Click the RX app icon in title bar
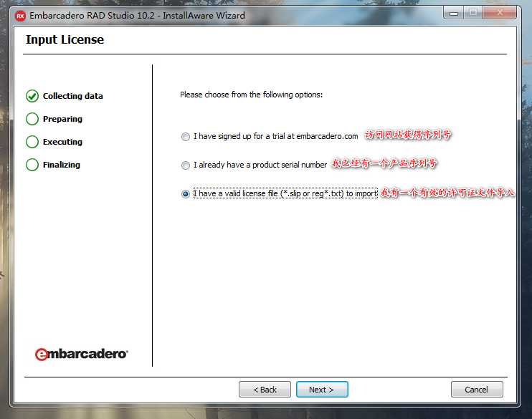This screenshot has height=419, width=532. (20, 16)
